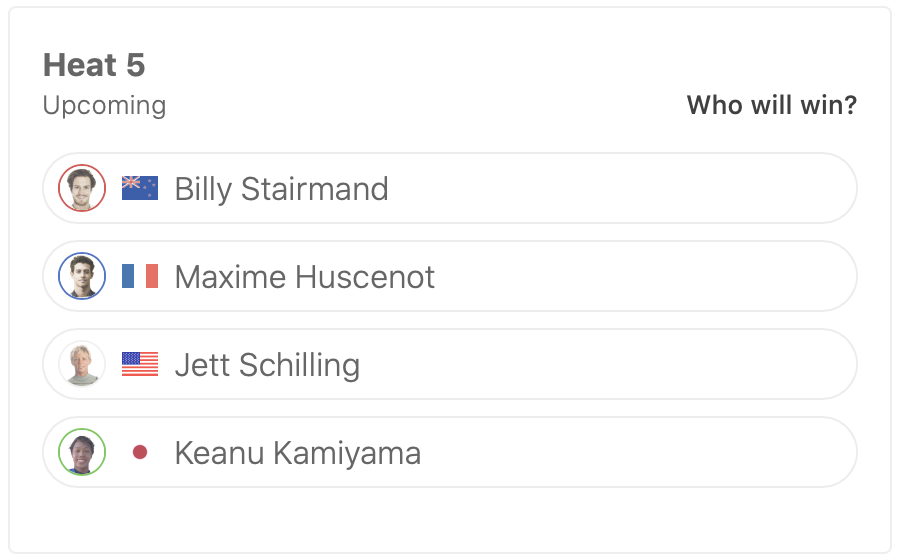This screenshot has height=560, width=898.
Task: Click the Billy Stairmand name text
Action: [281, 189]
